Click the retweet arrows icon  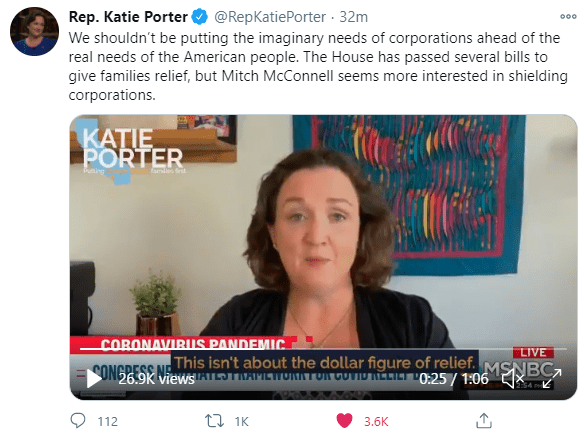pos(215,421)
